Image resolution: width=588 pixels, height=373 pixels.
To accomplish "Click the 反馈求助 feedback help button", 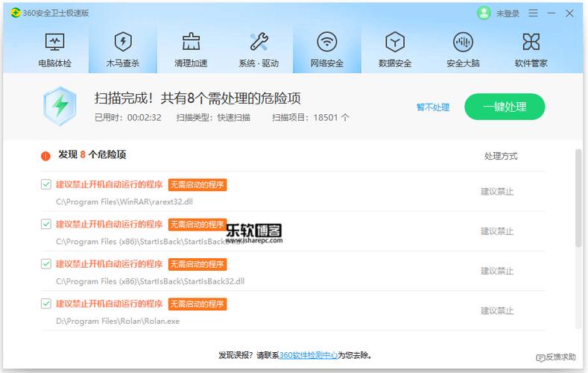I will [x=556, y=357].
